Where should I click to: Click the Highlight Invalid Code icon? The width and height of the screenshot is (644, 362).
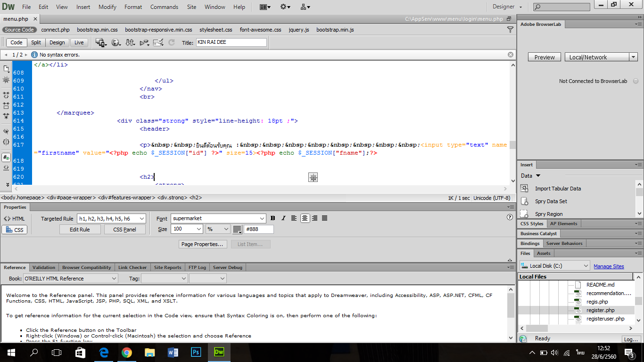click(x=6, y=168)
